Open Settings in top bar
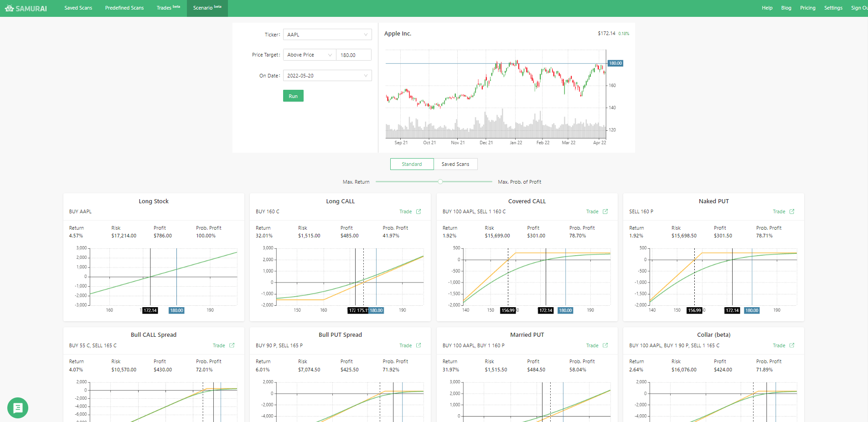The height and width of the screenshot is (422, 868). click(833, 8)
